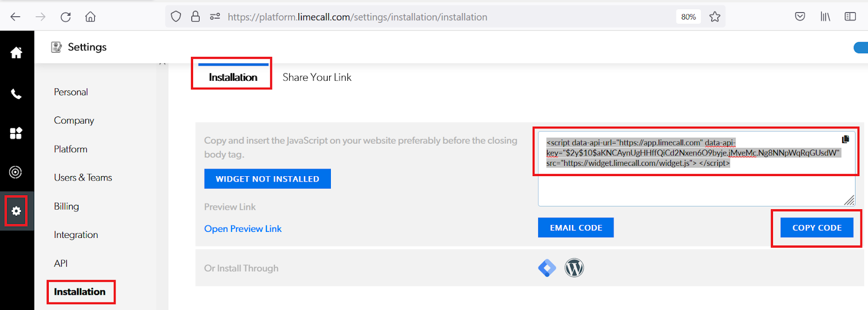Install through WordPress icon
The height and width of the screenshot is (310, 868).
(574, 268)
